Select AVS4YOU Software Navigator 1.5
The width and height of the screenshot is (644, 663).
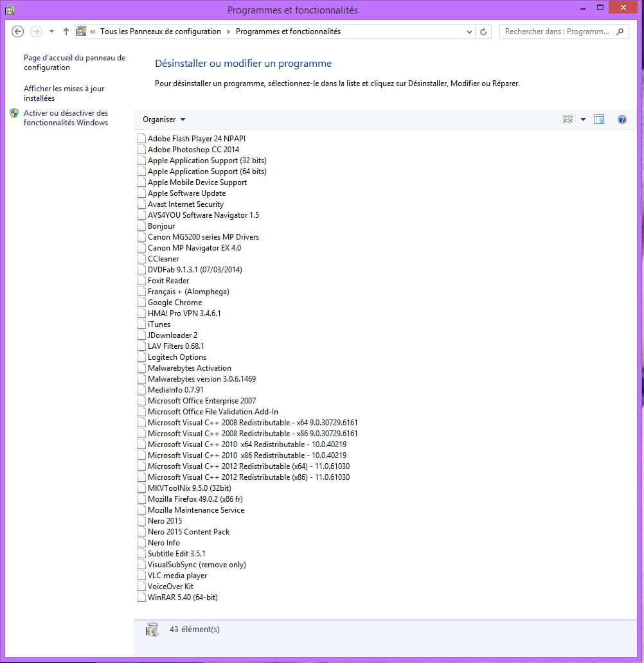click(203, 215)
